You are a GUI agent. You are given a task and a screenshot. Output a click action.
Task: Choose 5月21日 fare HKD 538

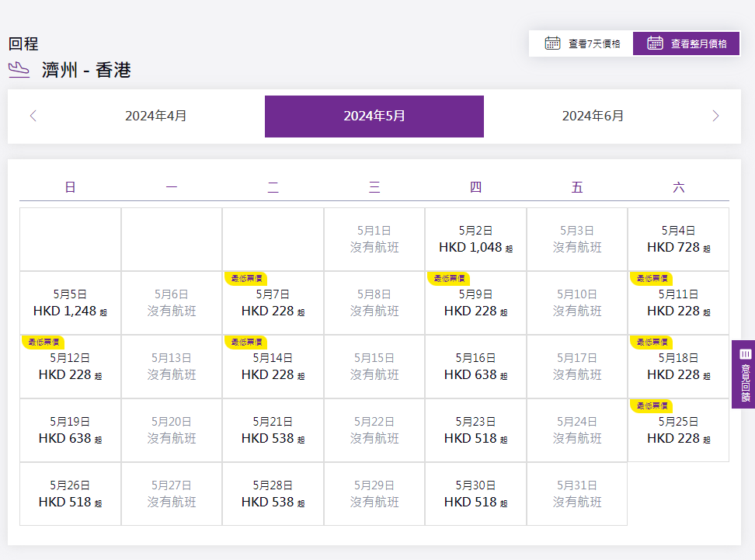tap(273, 430)
